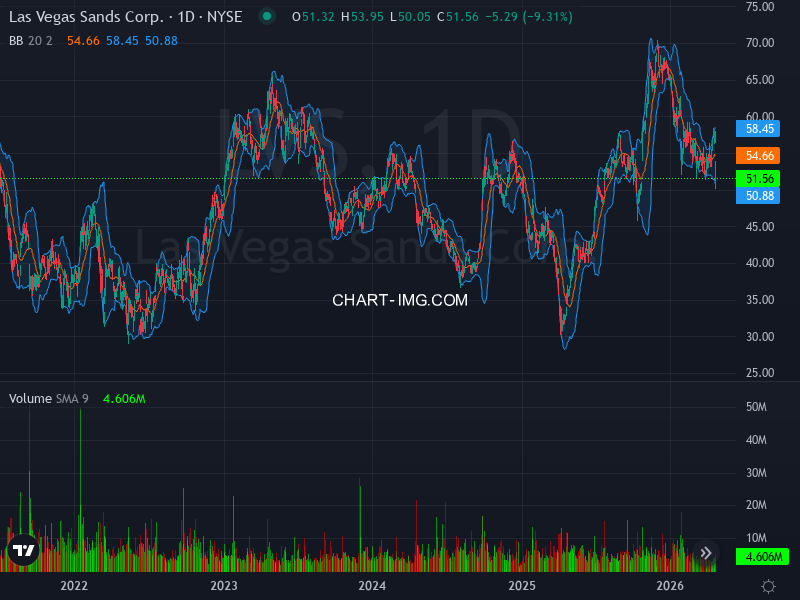This screenshot has width=800, height=600.
Task: Click the 58.45 upper band price label
Action: 758,129
